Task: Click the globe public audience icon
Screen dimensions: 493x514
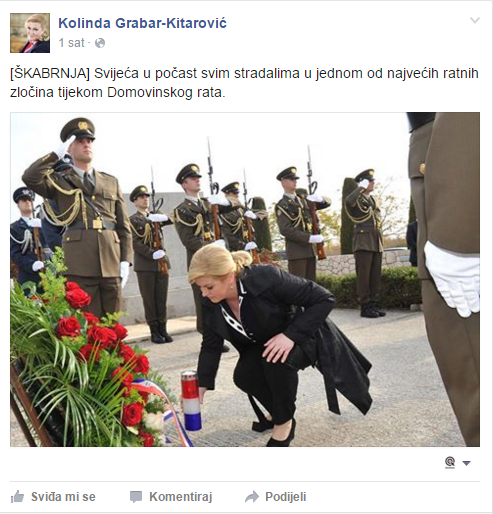Action: (100, 43)
